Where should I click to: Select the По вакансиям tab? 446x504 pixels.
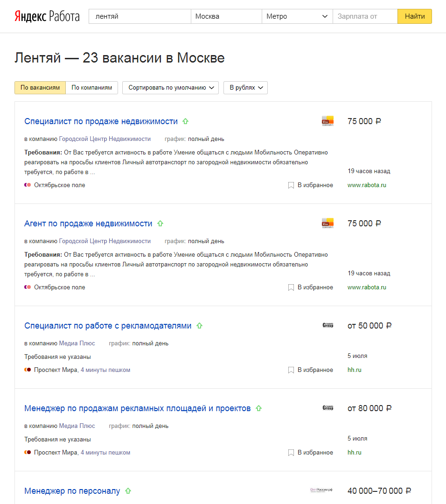40,88
